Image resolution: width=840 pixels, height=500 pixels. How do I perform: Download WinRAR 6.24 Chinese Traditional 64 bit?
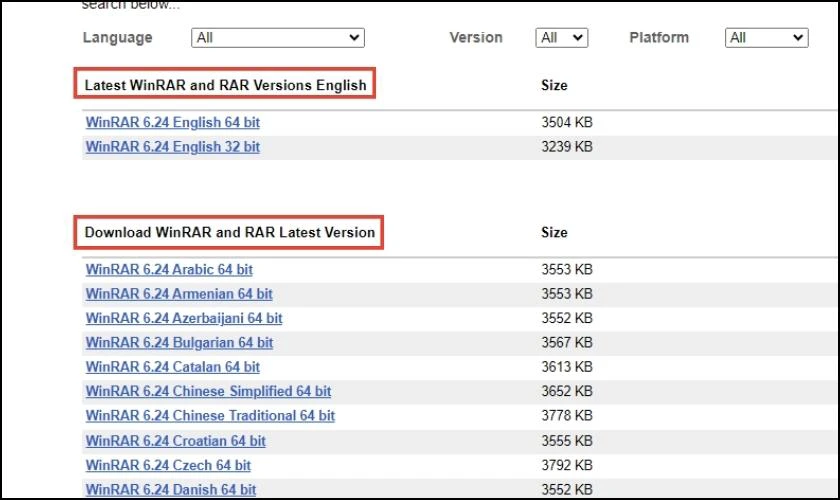(210, 416)
